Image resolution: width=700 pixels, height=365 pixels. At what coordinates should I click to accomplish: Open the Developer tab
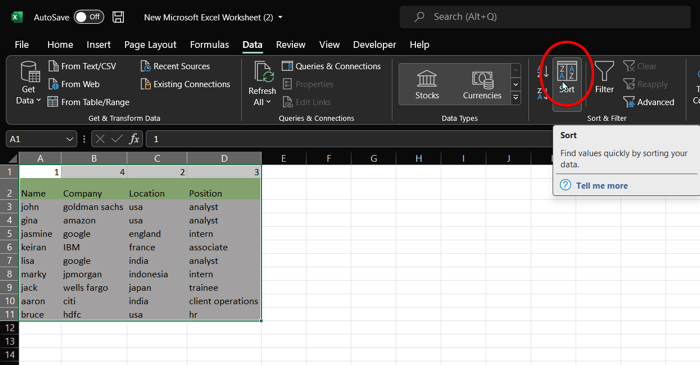click(x=374, y=45)
